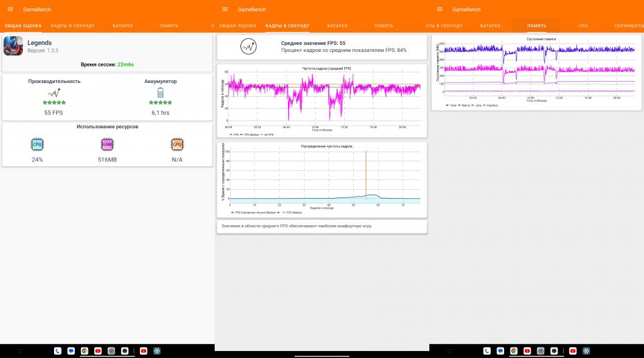Switch to the CPU tab in the right panel

(x=583, y=26)
